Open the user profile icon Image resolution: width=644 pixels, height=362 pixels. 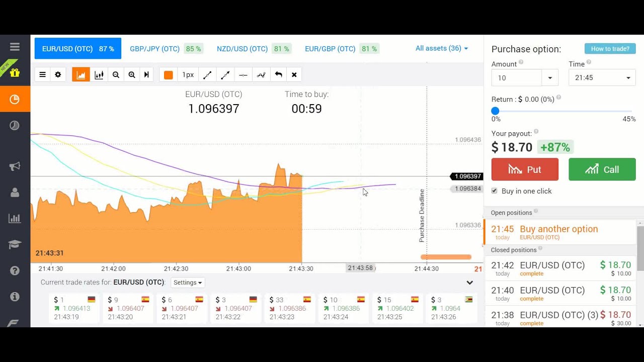(15, 193)
